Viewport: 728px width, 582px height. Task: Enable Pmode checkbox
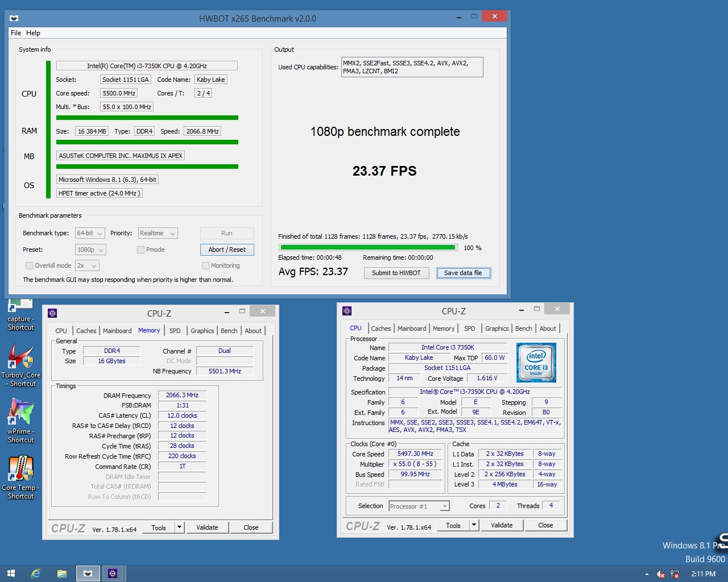pos(140,250)
